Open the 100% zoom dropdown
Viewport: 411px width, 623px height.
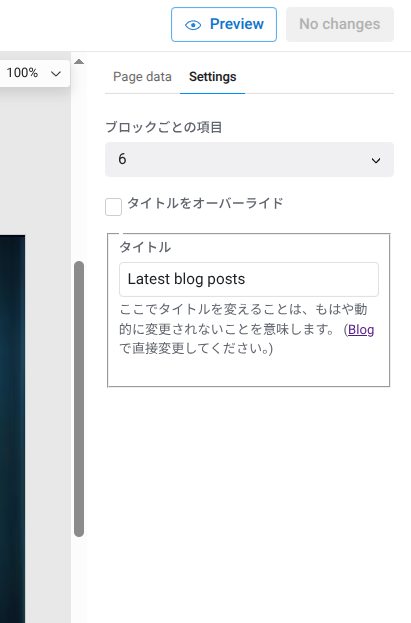(x=34, y=73)
